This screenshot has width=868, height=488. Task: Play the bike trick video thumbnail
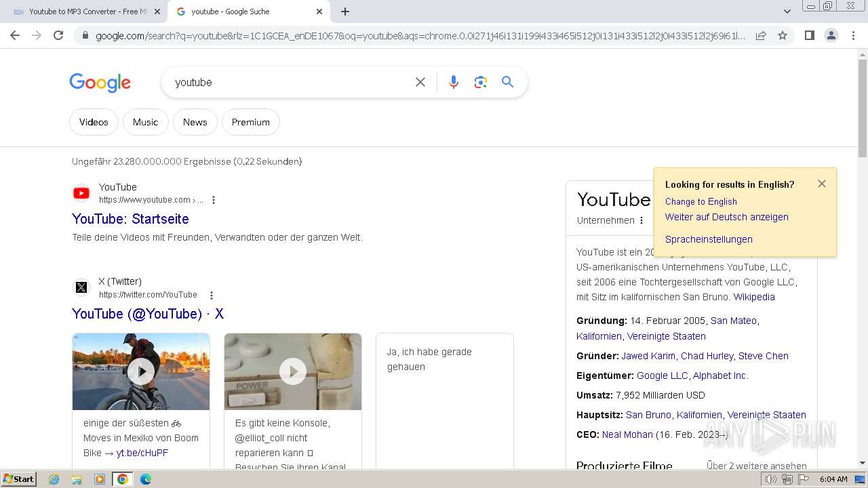coord(141,371)
